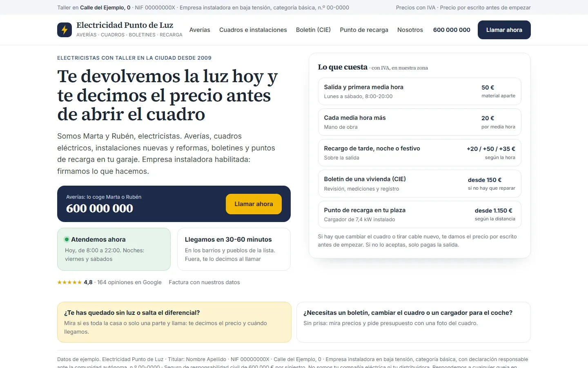Select the Salida y primera media hora price row
The image size is (588, 368).
click(420, 92)
